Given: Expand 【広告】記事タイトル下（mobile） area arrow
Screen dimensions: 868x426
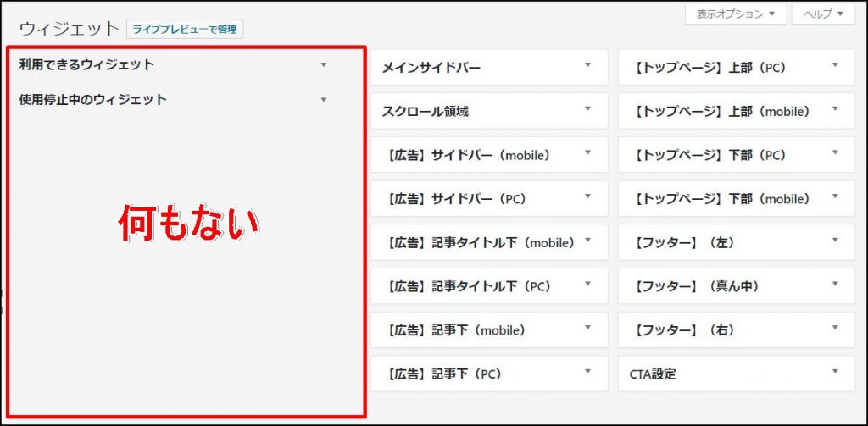Looking at the screenshot, I should tap(588, 241).
